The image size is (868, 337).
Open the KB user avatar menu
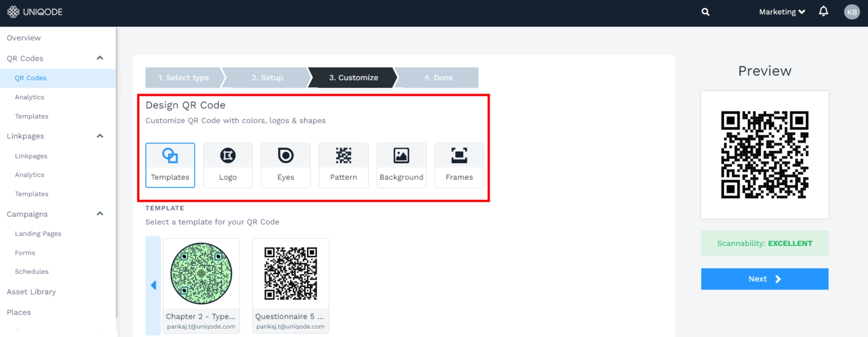tap(852, 12)
